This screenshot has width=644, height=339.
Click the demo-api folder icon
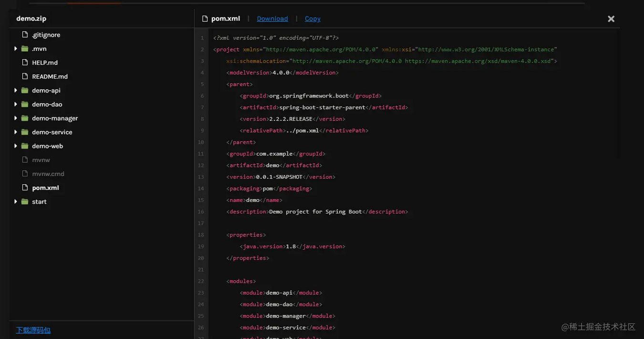pyautogui.click(x=25, y=90)
